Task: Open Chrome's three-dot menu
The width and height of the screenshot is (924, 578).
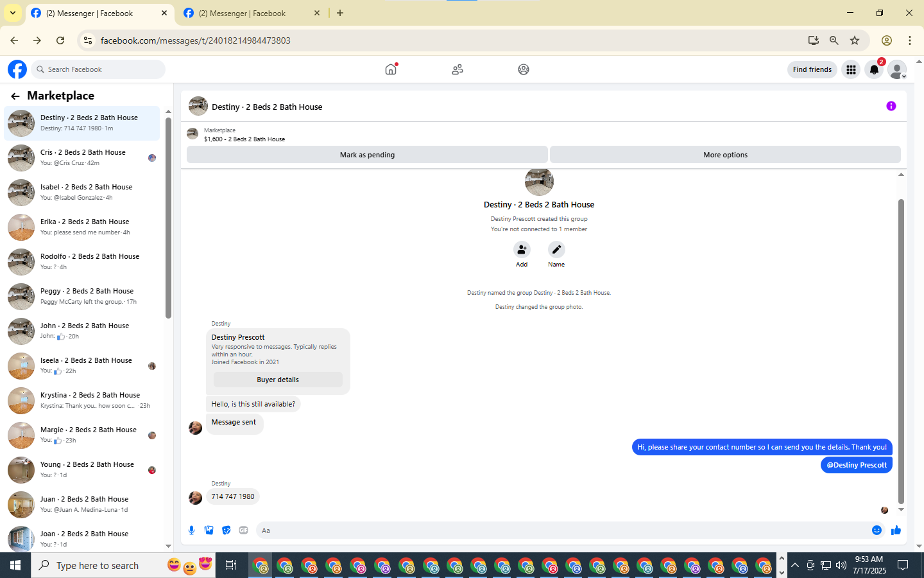Action: (x=910, y=40)
